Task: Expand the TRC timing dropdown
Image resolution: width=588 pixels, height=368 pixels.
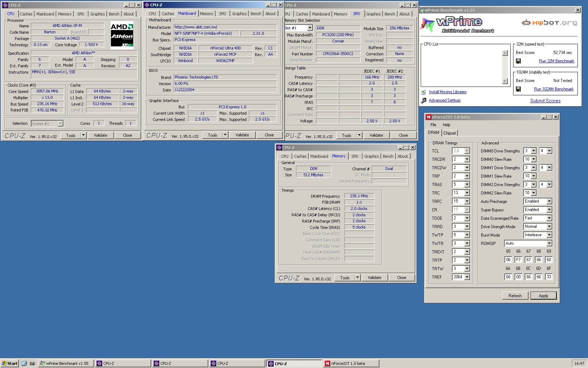Action: [467, 193]
